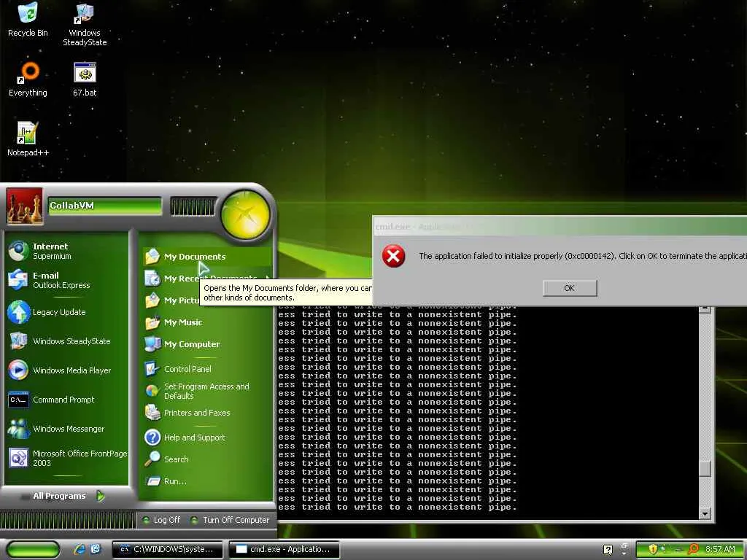Click the application failed to initialize message

[x=583, y=256]
